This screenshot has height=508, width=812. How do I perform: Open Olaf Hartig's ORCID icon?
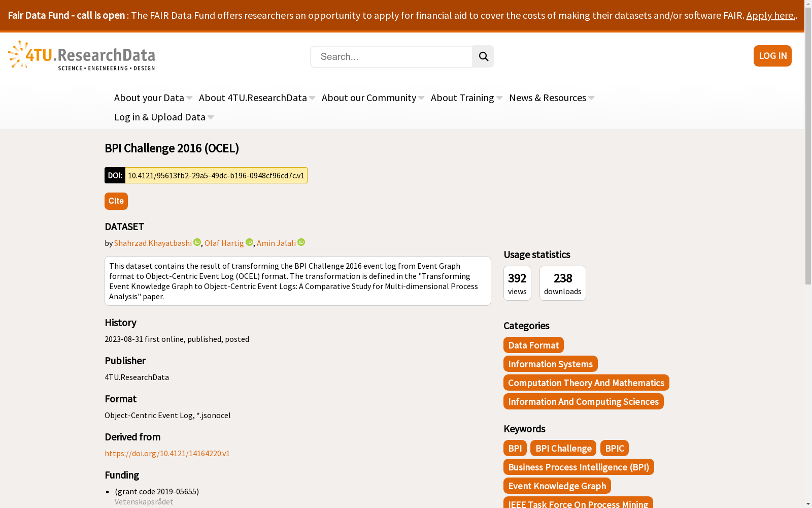click(x=249, y=242)
